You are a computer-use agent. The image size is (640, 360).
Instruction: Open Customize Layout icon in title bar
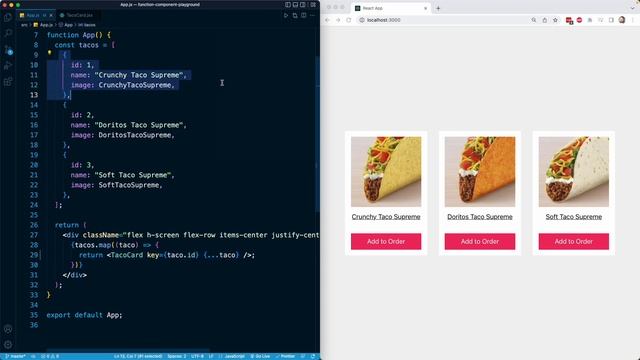(313, 4)
